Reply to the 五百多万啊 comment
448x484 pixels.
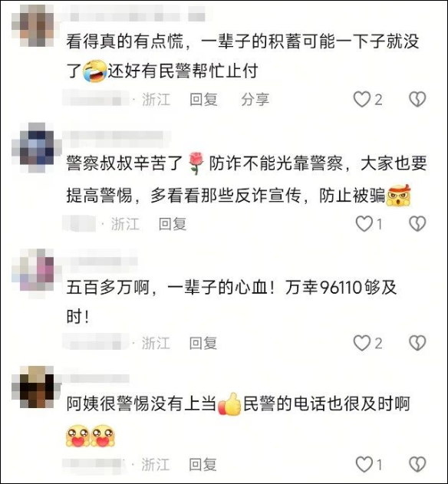click(x=203, y=343)
